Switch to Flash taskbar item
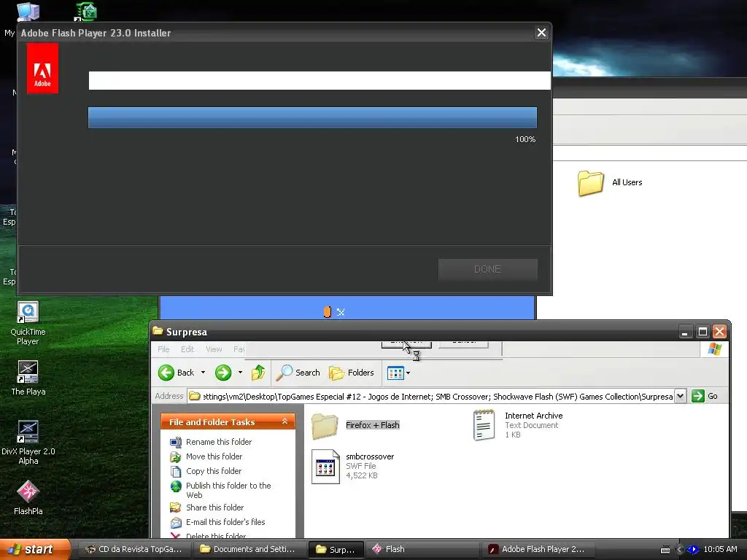The height and width of the screenshot is (560, 747). 423,549
